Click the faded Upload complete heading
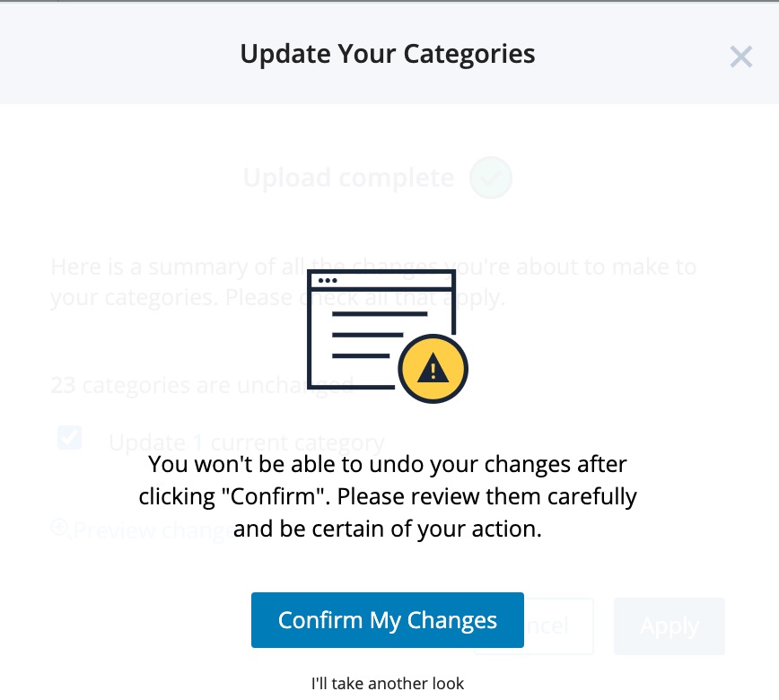This screenshot has height=700, width=779. (349, 178)
